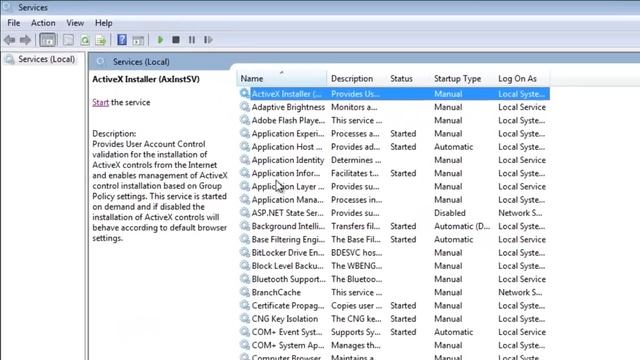Image resolution: width=640 pixels, height=360 pixels.
Task: Click the Disabled startup type of ASP.NET
Action: [449, 213]
